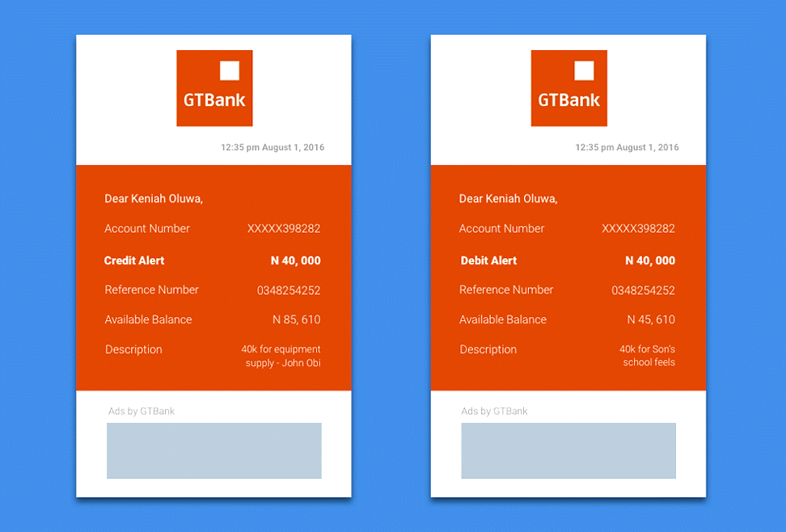Select reference 0348254252 on Credit Alert card

pos(289,290)
